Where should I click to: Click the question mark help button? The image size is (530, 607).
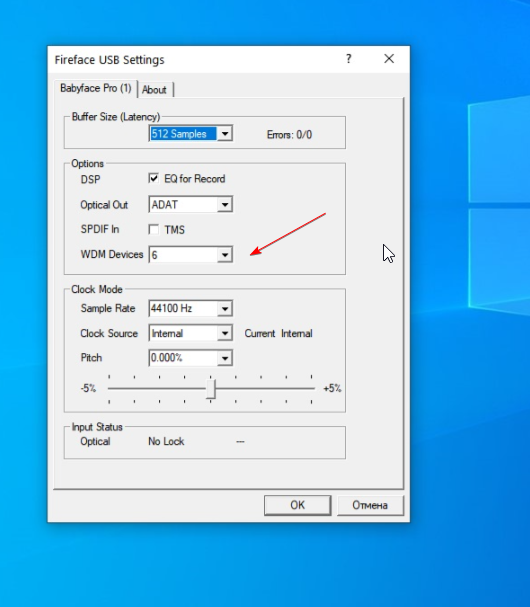click(348, 59)
